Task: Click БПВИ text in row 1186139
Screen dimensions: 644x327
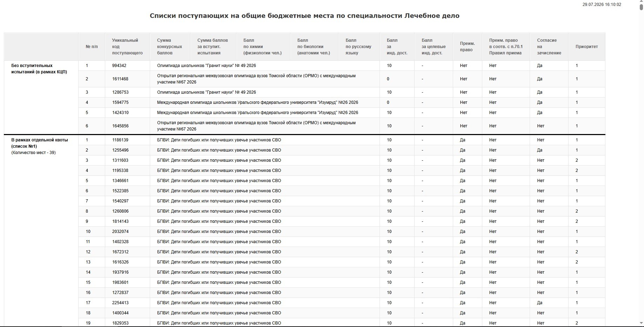Action: pyautogui.click(x=219, y=140)
